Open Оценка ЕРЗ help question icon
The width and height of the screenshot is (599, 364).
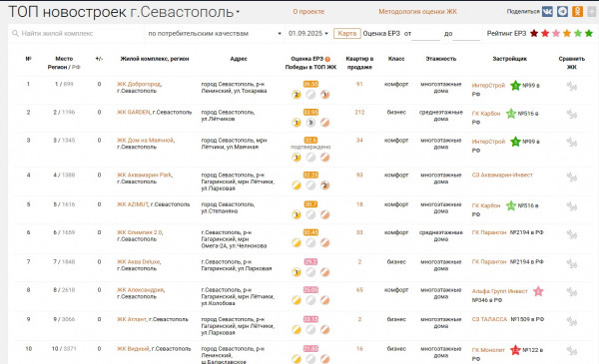pos(327,59)
